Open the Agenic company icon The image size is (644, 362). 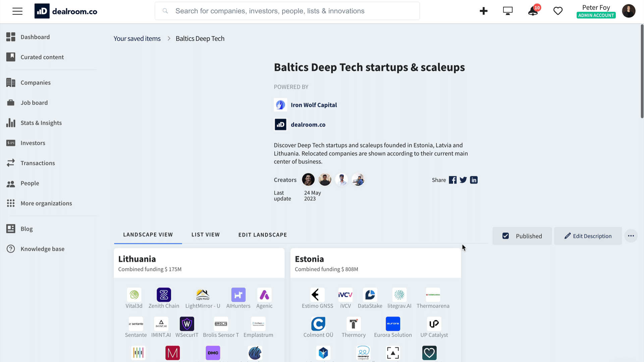click(264, 295)
